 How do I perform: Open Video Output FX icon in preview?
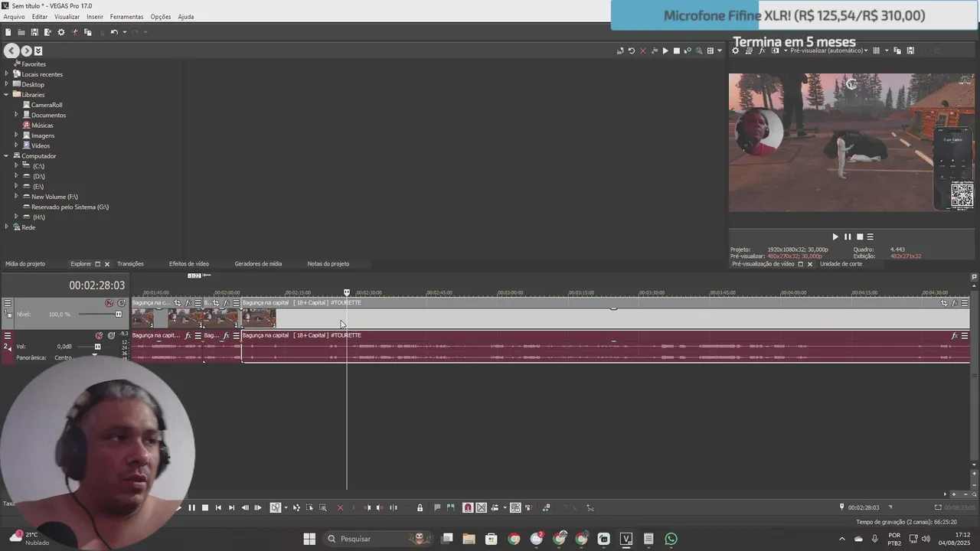pos(762,51)
